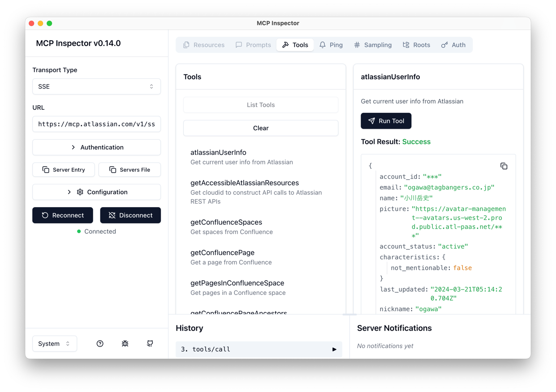Click the last_updated timestamp value
This screenshot has height=392, width=556.
466,294
